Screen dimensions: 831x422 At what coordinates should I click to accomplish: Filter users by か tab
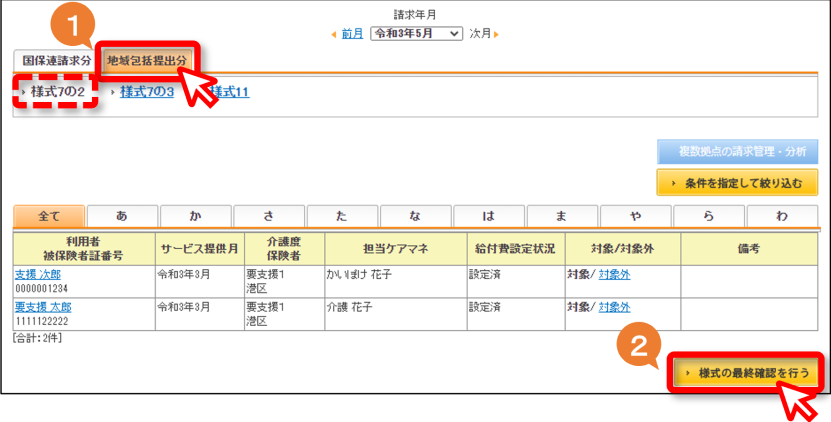[x=196, y=216]
